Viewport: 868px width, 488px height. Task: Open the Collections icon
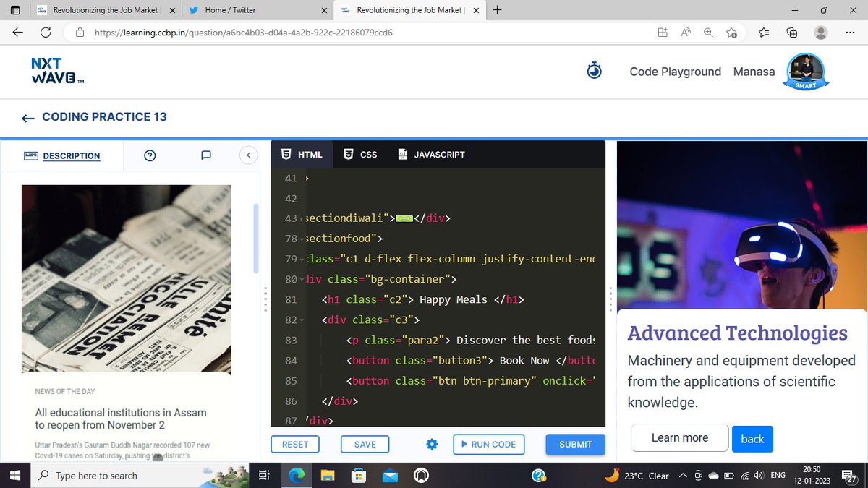coord(792,33)
